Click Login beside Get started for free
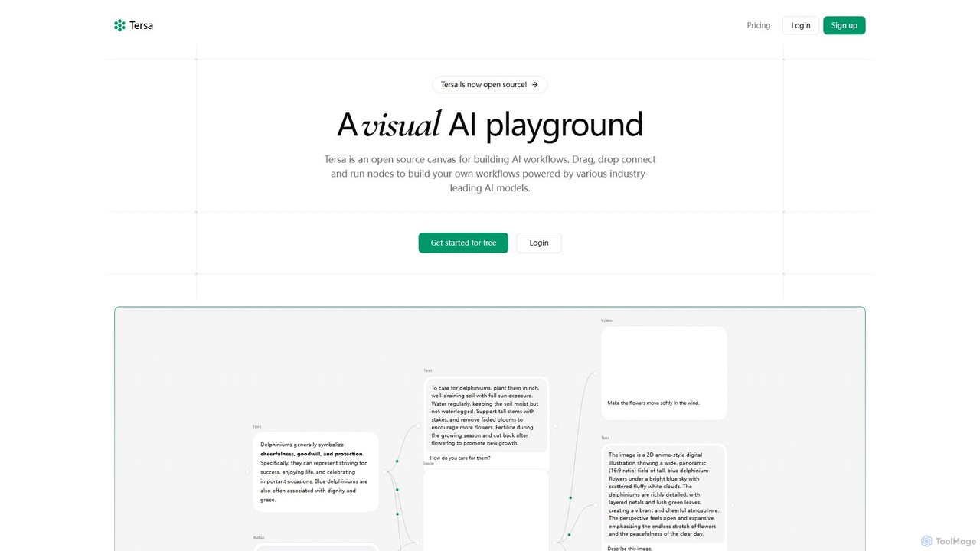 tap(539, 243)
